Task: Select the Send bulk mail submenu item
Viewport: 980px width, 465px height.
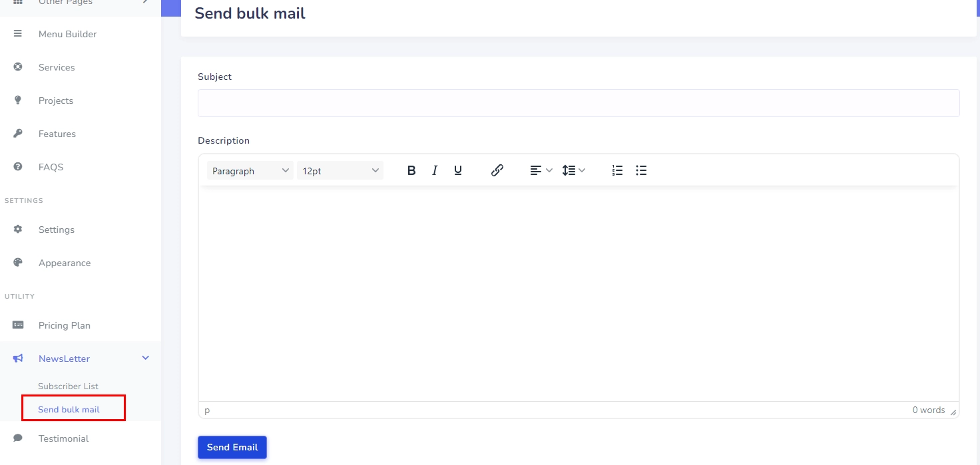Action: coord(69,410)
